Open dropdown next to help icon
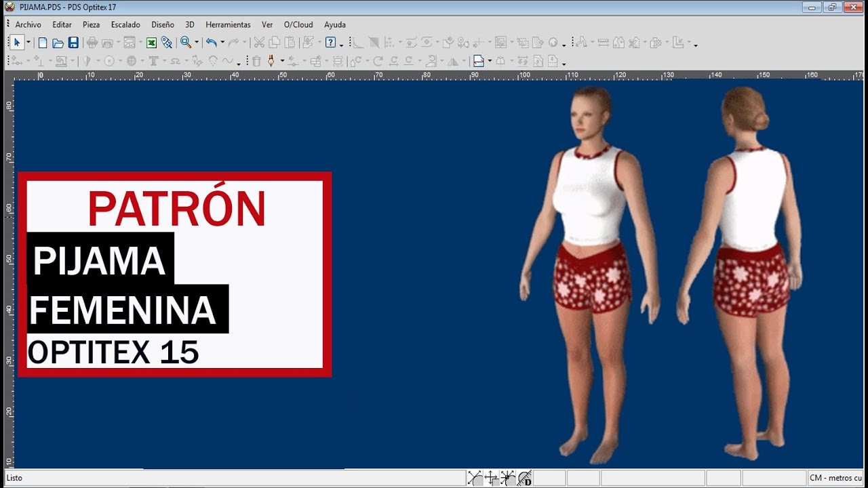The width and height of the screenshot is (868, 488). point(341,45)
